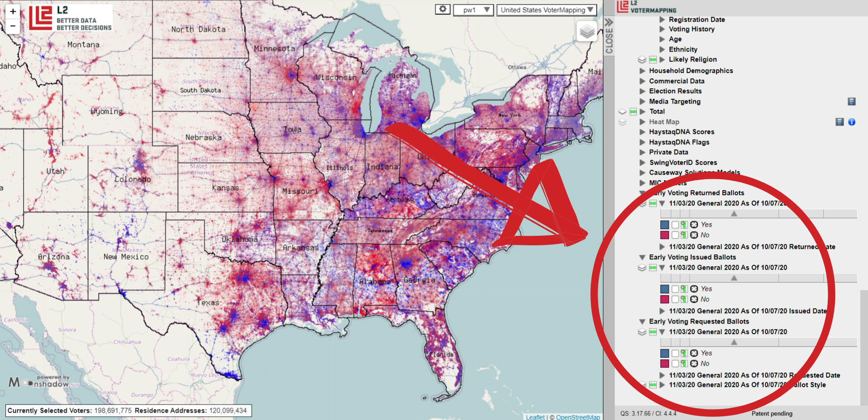Check the Yes box under Requested Ballots
Viewport: 868px width, 420px height.
tap(675, 353)
